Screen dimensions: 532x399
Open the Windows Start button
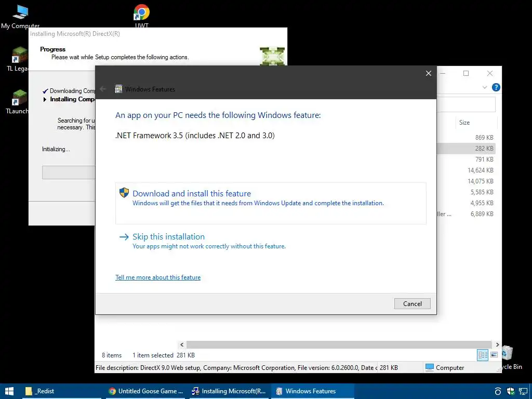9,391
